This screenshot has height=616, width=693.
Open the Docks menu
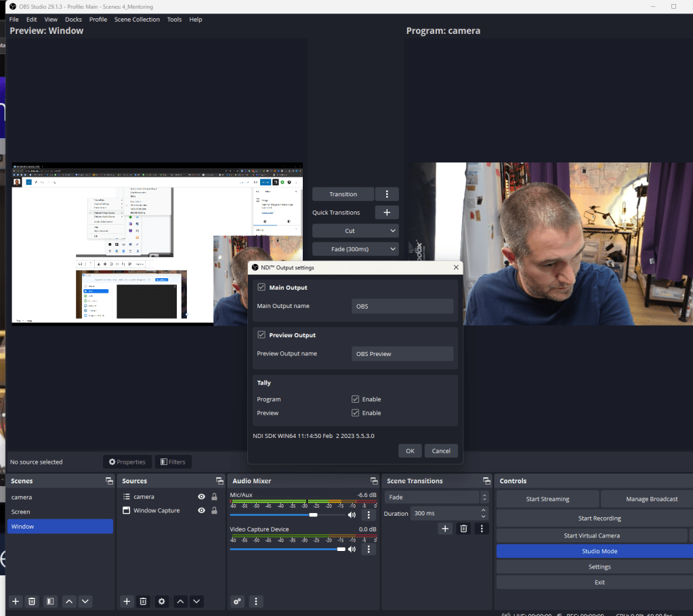(73, 20)
